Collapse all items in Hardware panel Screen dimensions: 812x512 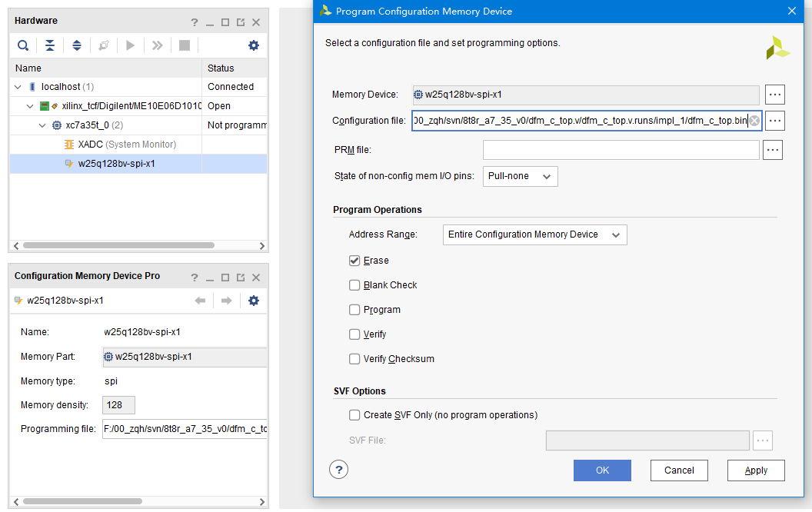(50, 45)
